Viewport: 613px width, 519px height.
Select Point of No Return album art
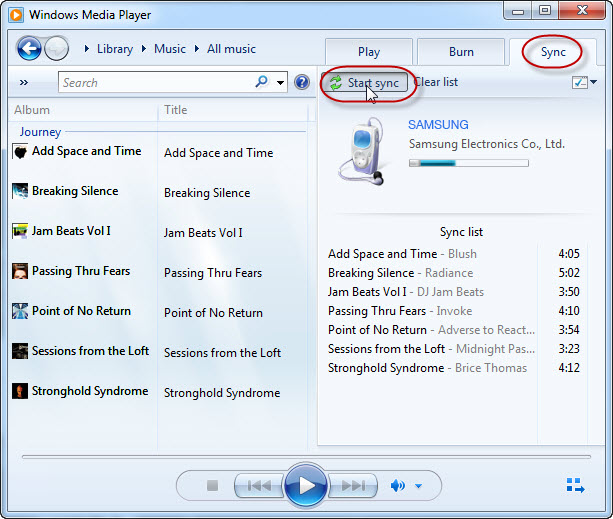tap(20, 311)
